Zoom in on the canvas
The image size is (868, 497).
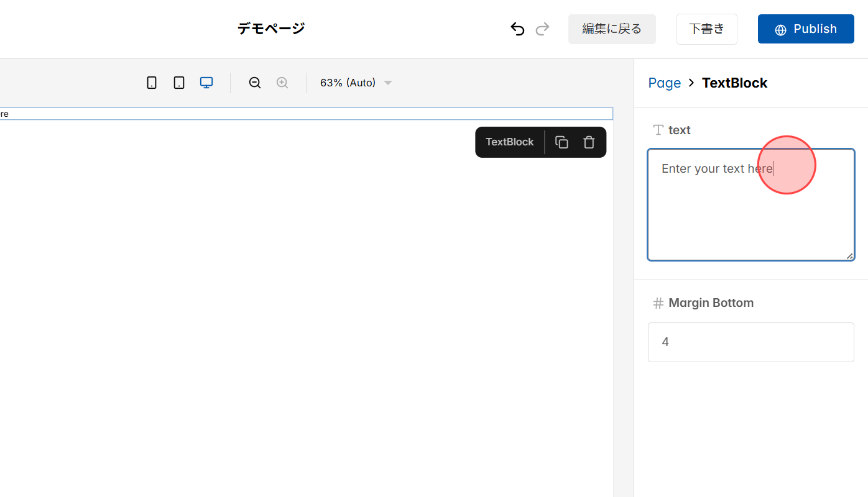pos(282,82)
